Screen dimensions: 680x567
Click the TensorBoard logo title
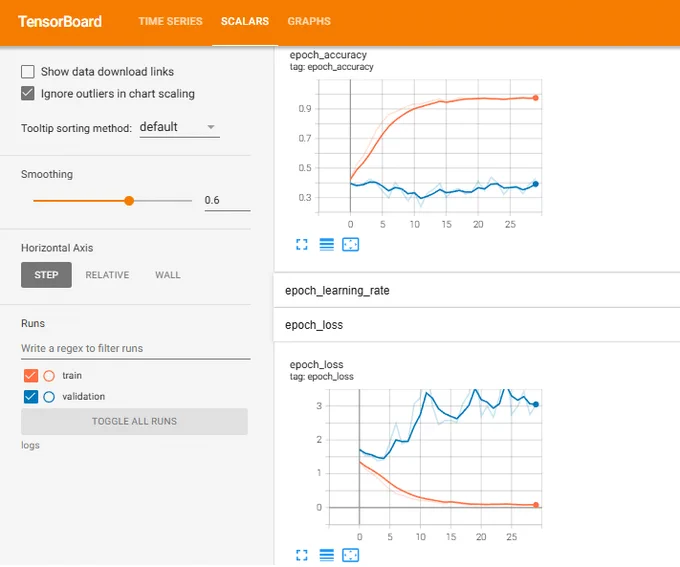60,21
